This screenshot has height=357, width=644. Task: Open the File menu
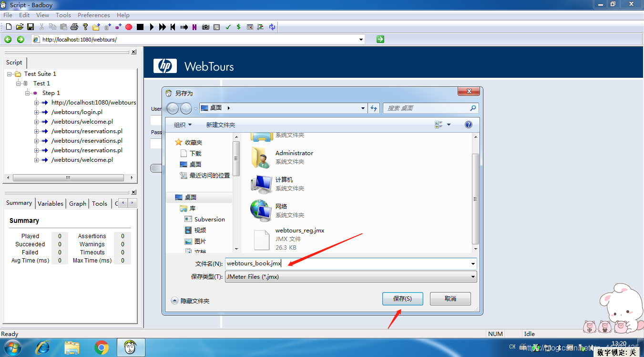[8, 15]
